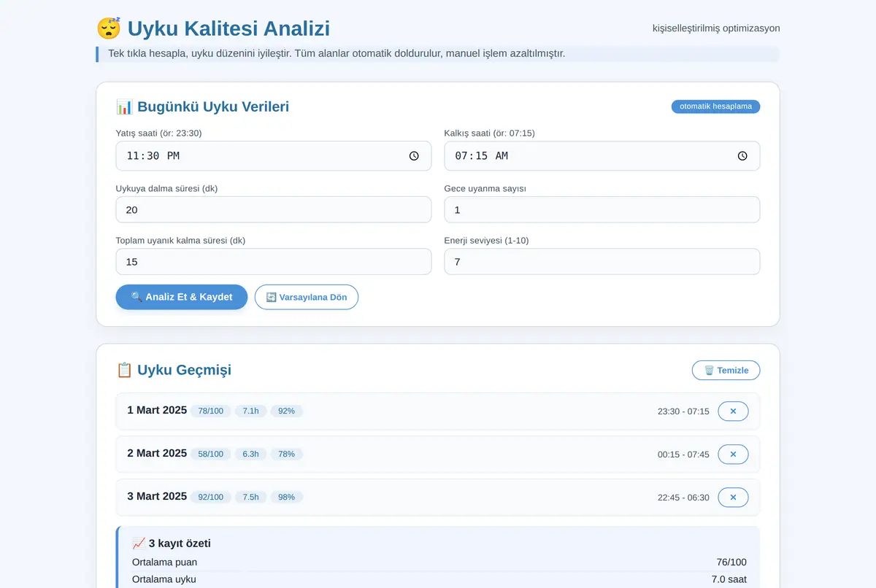Clear history with the Temizle button
The image size is (876, 588).
tap(726, 370)
